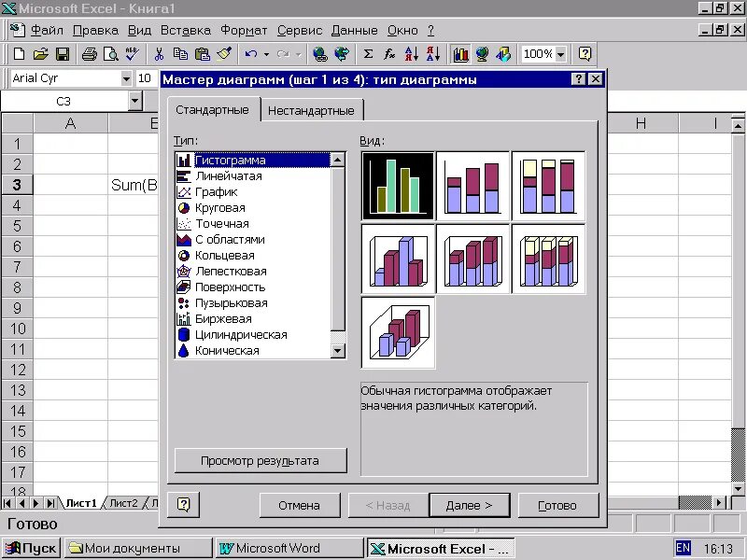Open the Файл menu
The image size is (747, 560).
(47, 31)
